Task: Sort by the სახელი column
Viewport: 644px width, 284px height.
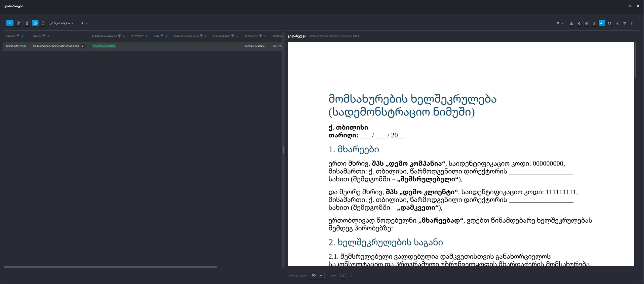Action: [x=22, y=36]
